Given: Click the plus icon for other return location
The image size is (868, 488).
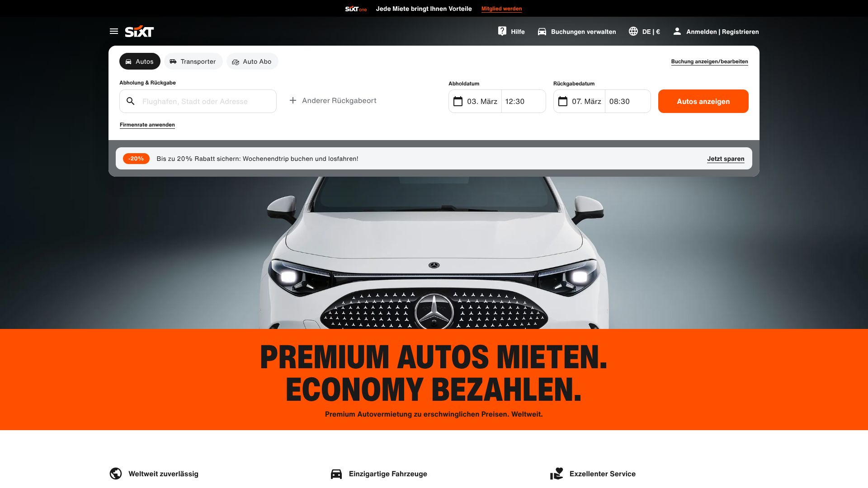Looking at the screenshot, I should tap(293, 100).
